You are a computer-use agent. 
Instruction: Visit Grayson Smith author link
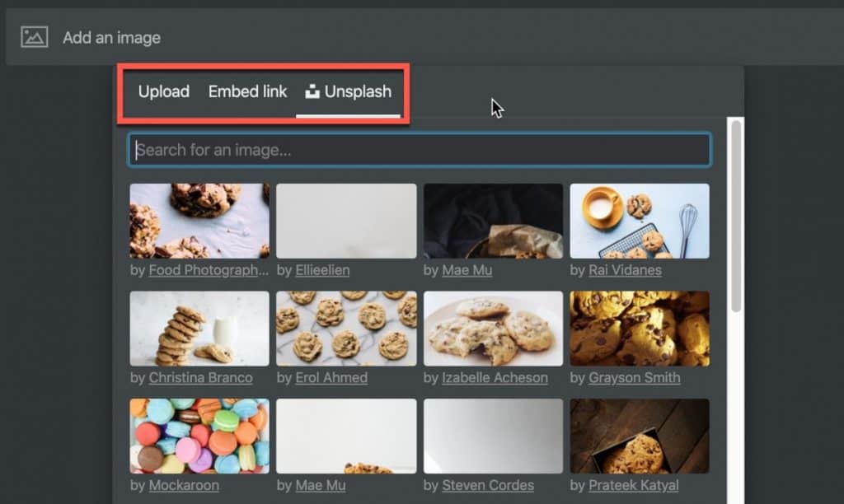coord(635,378)
